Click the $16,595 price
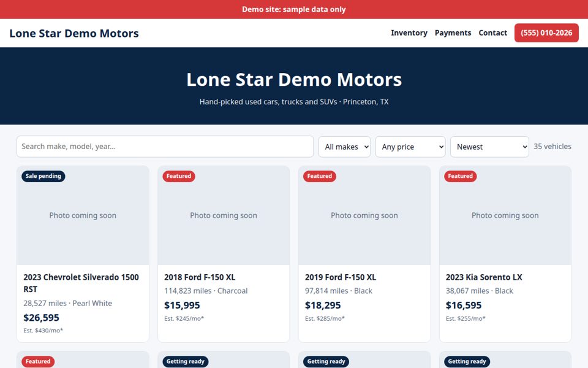 tap(464, 305)
